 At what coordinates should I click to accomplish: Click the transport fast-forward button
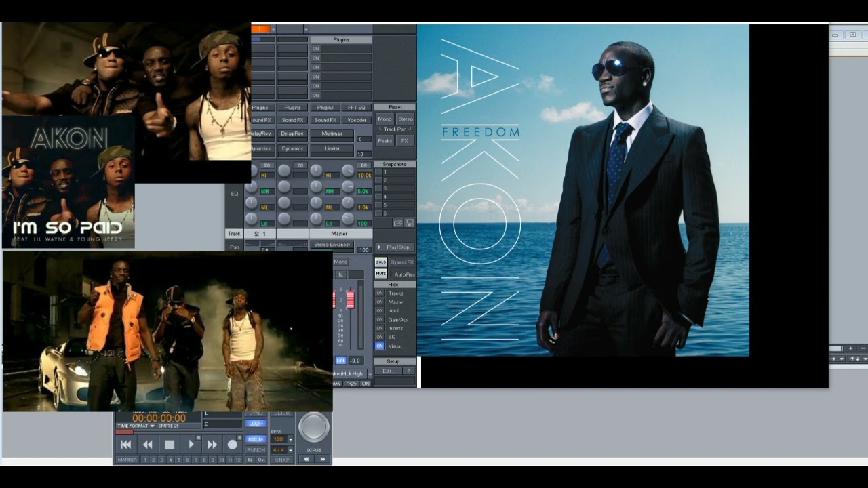[x=212, y=445]
